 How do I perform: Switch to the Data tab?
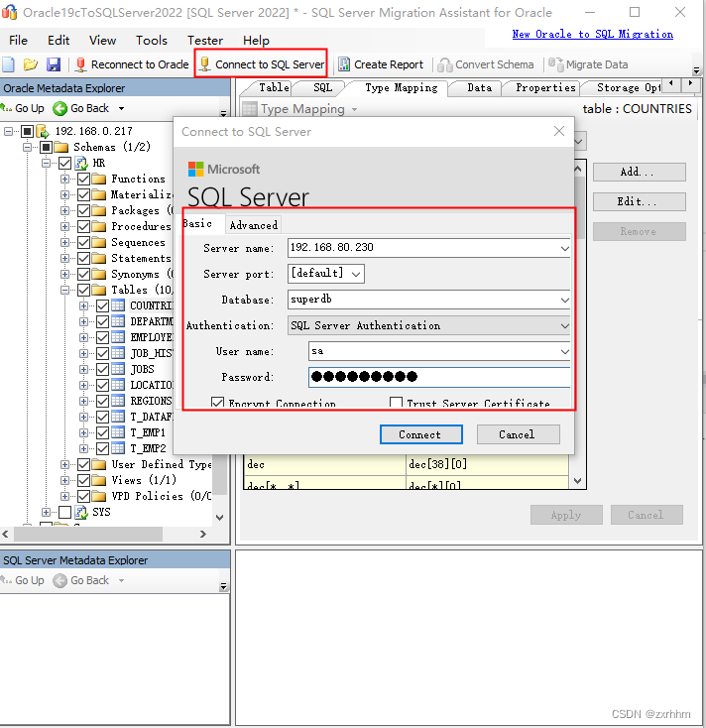click(479, 87)
